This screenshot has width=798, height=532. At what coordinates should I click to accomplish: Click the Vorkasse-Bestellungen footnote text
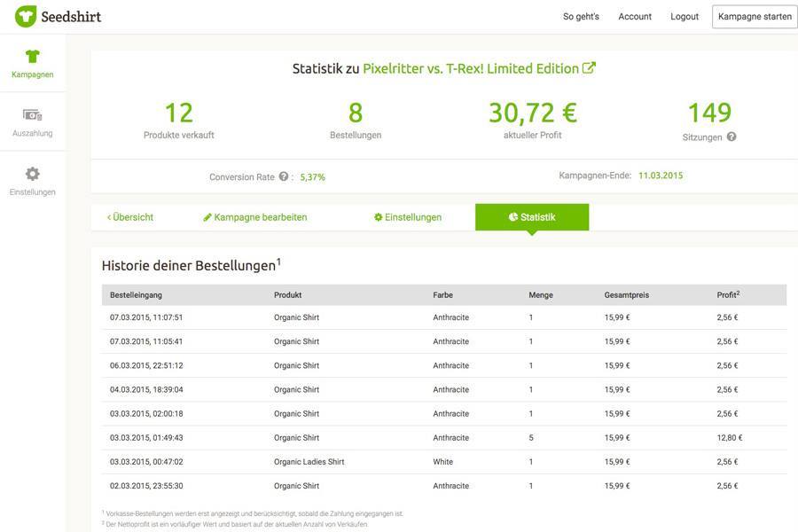pos(253,513)
